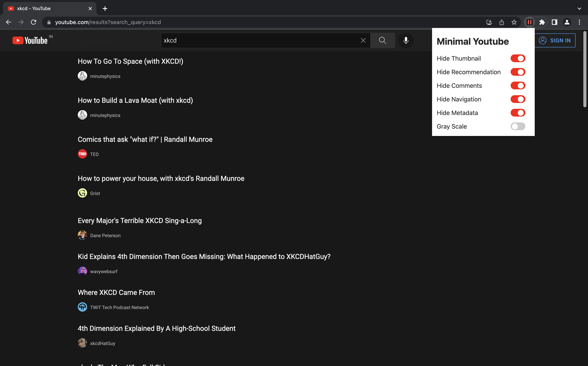Viewport: 588px width, 366px height.
Task: Bookmark this page with star icon
Action: (x=514, y=22)
